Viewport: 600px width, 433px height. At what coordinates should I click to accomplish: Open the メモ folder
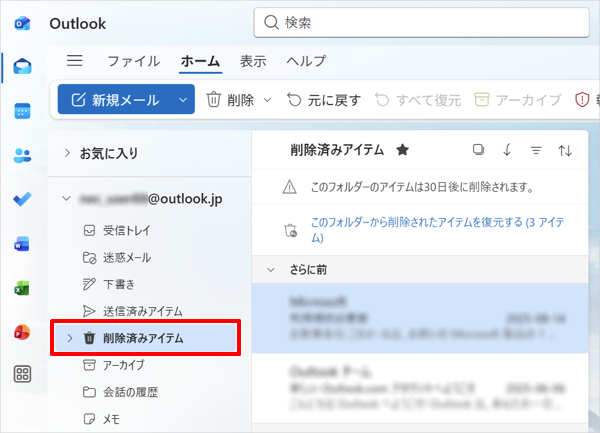101,419
